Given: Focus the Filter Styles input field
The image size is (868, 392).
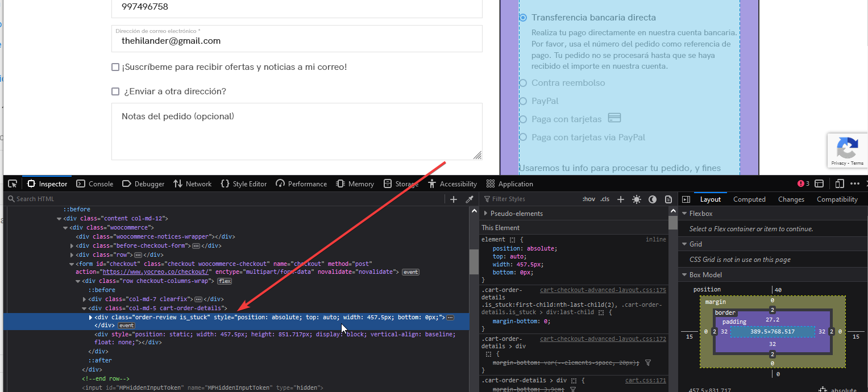Looking at the screenshot, I should 530,199.
